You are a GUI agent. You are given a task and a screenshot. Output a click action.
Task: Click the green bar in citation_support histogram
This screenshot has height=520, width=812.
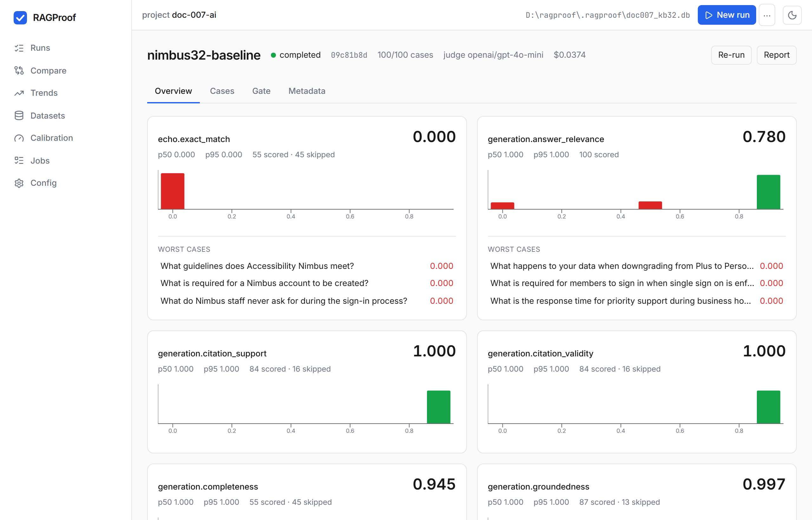click(438, 407)
